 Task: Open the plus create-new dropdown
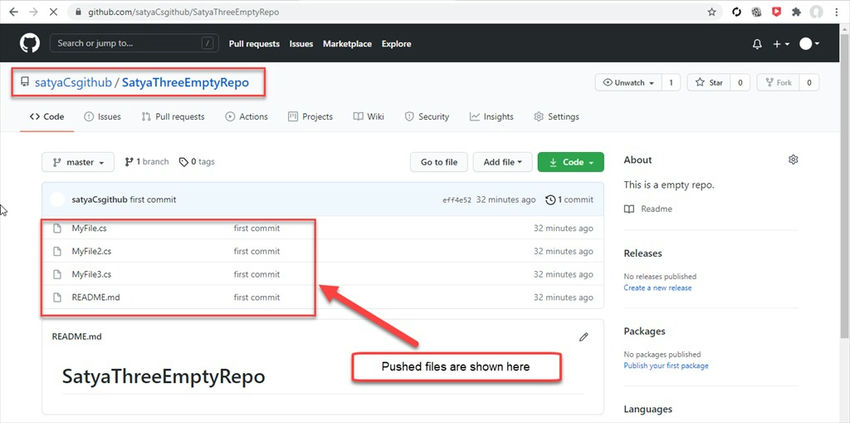pos(781,44)
